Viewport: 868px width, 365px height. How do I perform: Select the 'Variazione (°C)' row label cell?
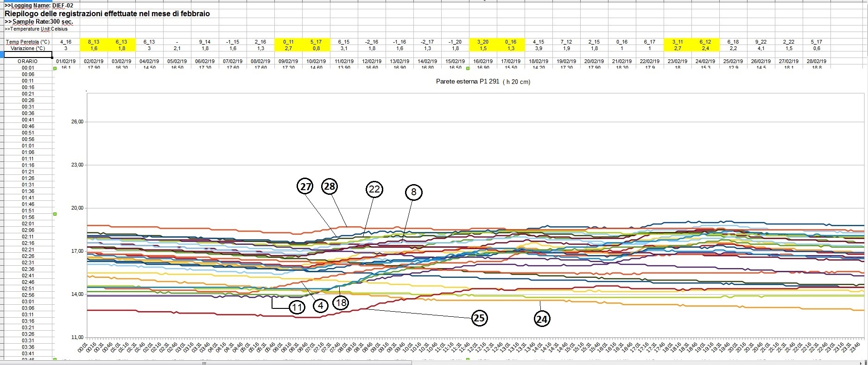pyautogui.click(x=28, y=48)
